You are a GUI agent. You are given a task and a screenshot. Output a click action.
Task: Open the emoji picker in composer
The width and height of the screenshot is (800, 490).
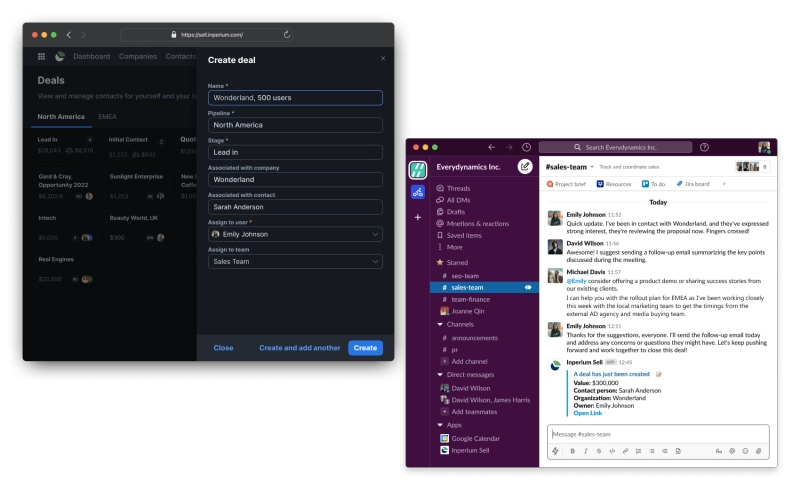coord(745,451)
